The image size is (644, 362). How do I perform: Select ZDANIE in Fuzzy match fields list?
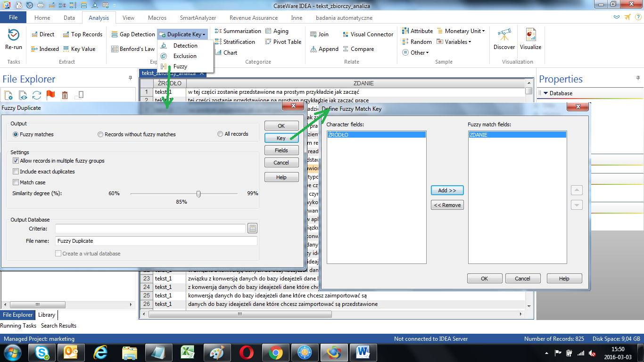[518, 135]
